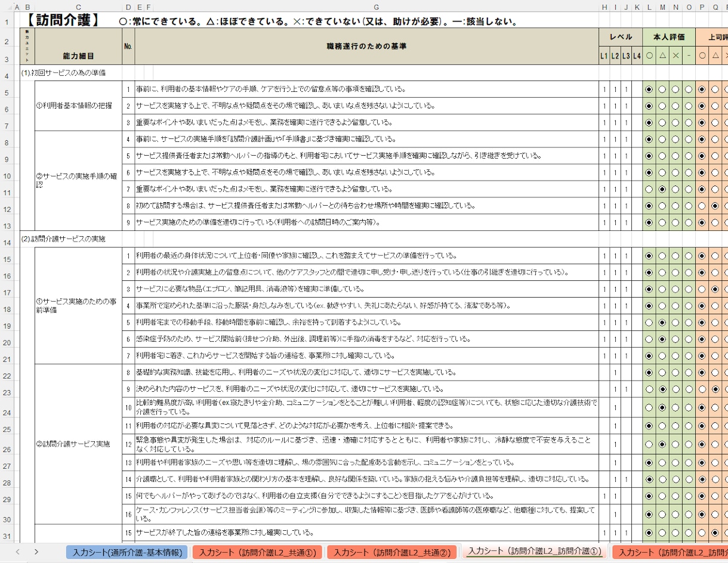Click the (2).訪問介護サービスの実施 section cell
The image size is (728, 563).
(x=63, y=239)
